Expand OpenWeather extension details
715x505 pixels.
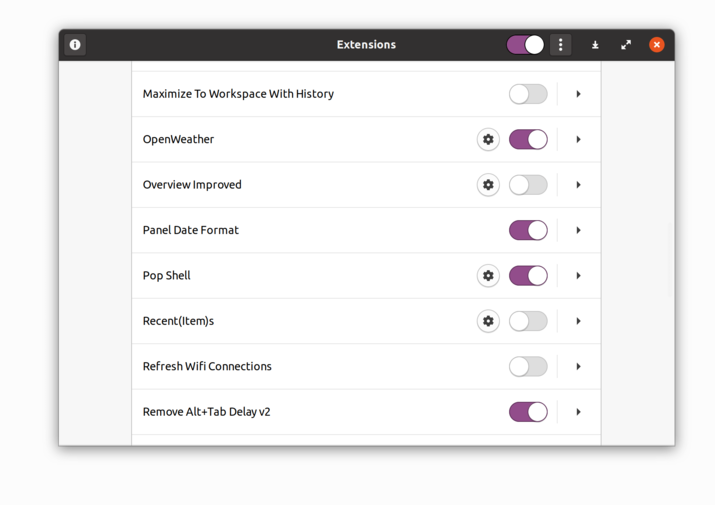(579, 140)
